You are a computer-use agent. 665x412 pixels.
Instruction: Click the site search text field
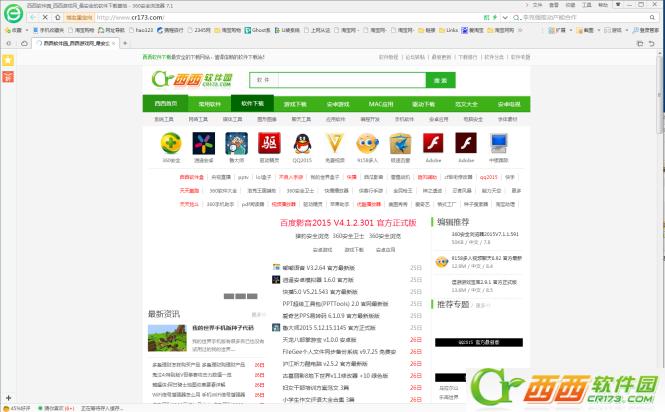352,80
